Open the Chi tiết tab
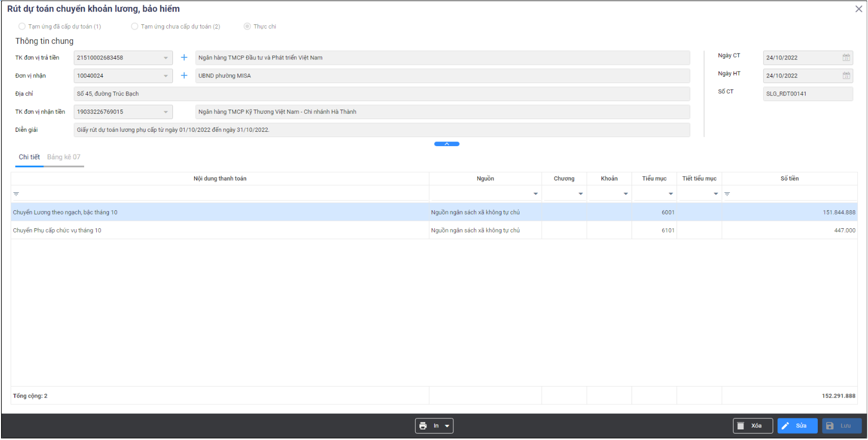This screenshot has height=440, width=868. click(29, 157)
